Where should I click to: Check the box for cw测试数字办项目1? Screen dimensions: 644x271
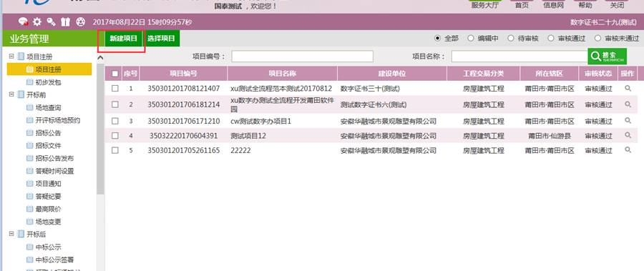coord(115,121)
